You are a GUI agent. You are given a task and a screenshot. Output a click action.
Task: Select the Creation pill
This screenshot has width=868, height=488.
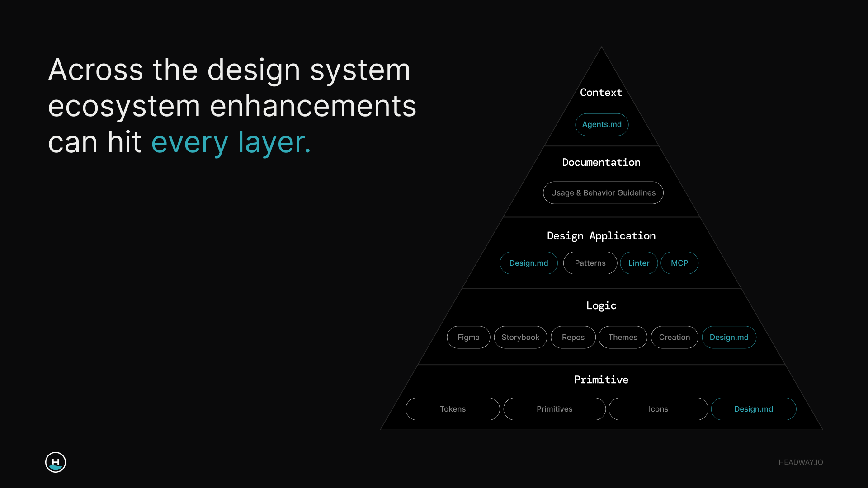675,337
